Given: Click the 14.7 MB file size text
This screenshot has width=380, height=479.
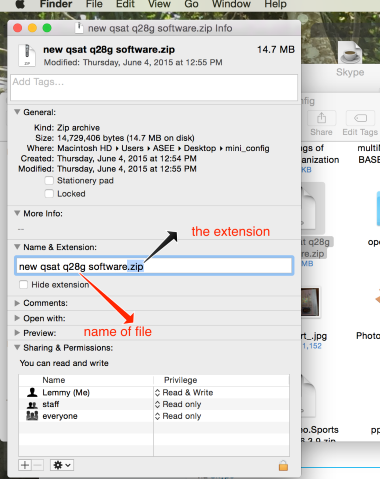Looking at the screenshot, I should point(276,50).
